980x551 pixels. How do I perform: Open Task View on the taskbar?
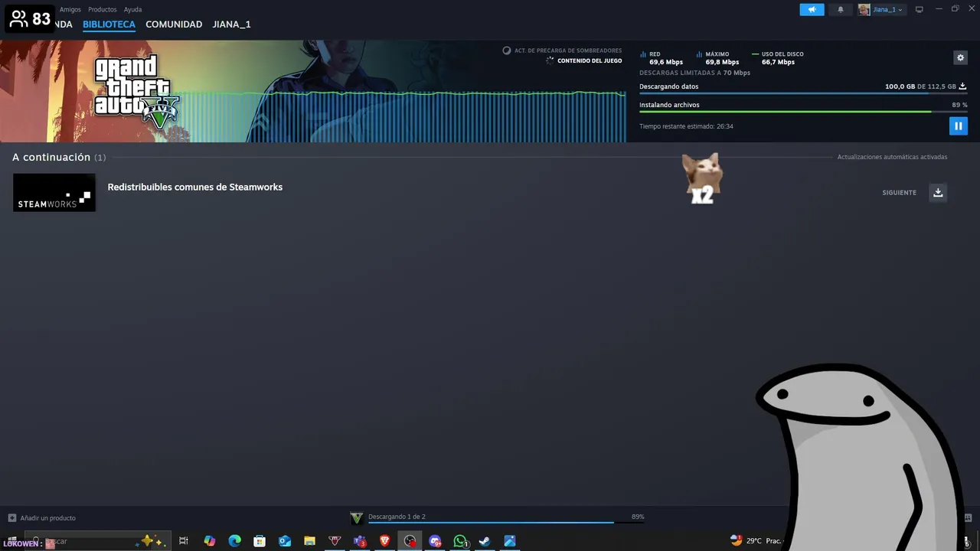tap(184, 541)
